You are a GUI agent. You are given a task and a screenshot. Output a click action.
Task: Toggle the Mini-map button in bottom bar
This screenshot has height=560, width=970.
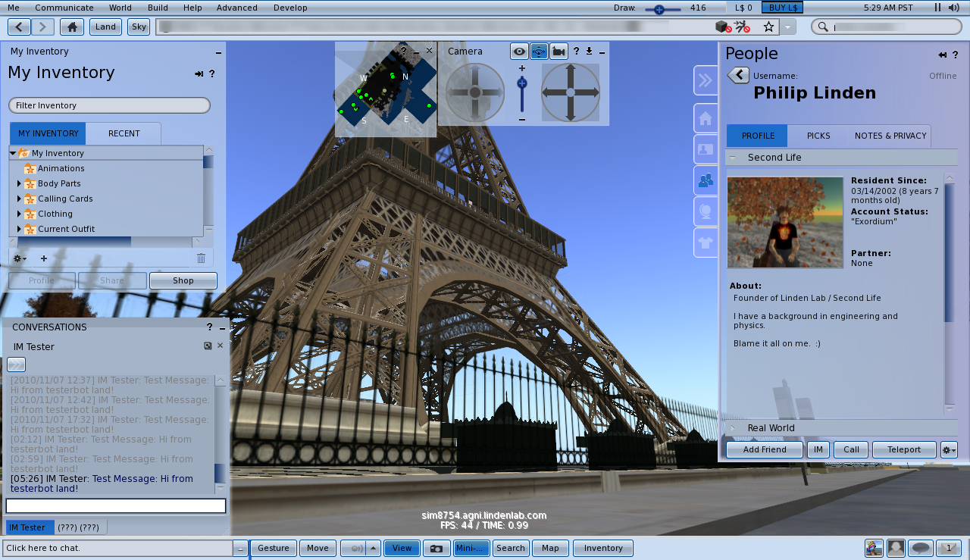(471, 548)
